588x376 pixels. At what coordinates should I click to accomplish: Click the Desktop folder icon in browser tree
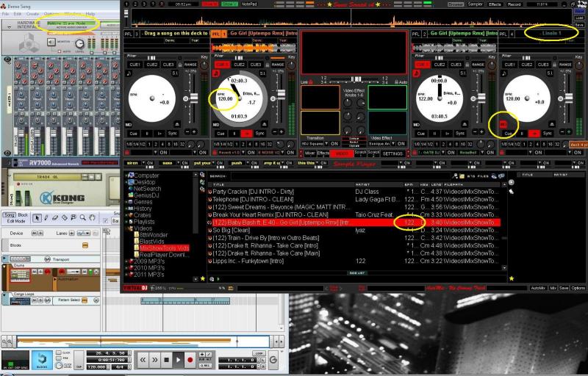[x=129, y=182]
